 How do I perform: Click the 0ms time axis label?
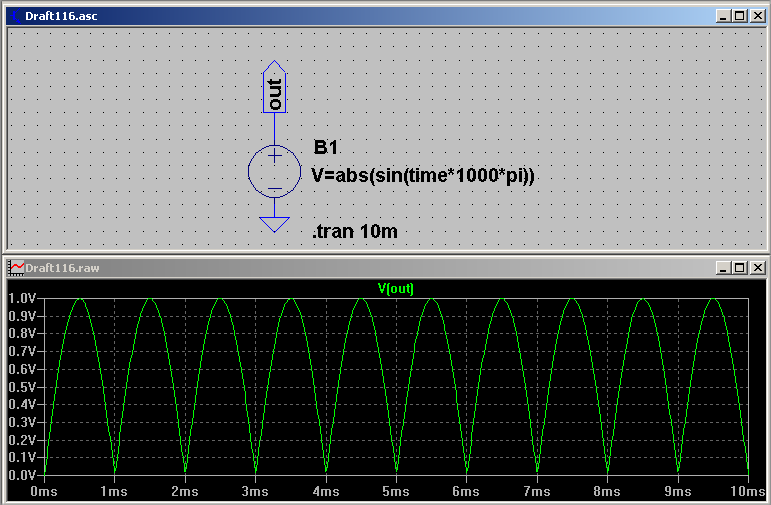coord(44,491)
